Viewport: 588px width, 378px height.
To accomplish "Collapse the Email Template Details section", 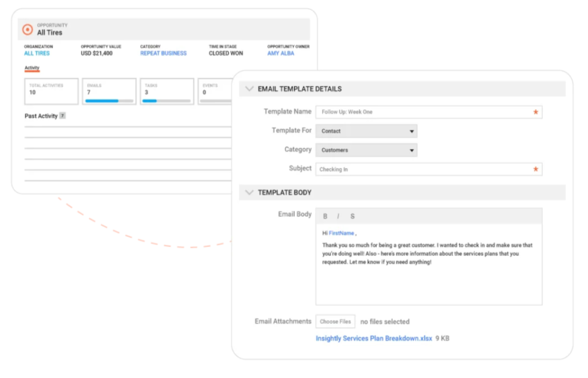I will click(249, 88).
